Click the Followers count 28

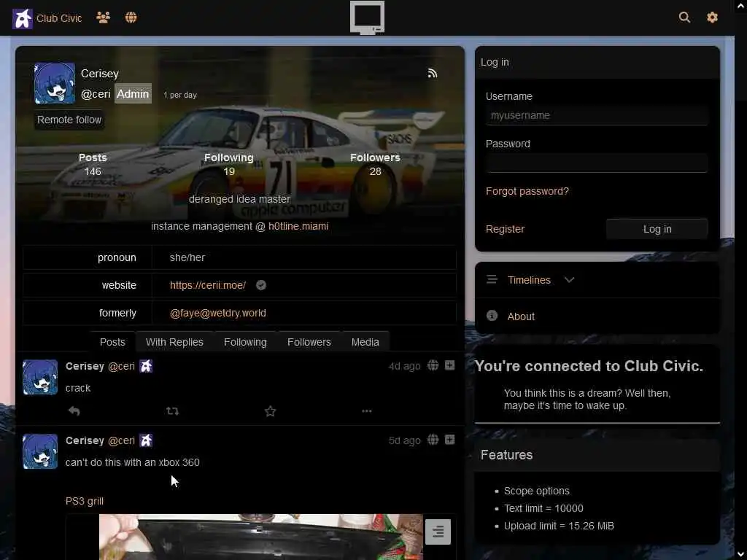point(376,171)
